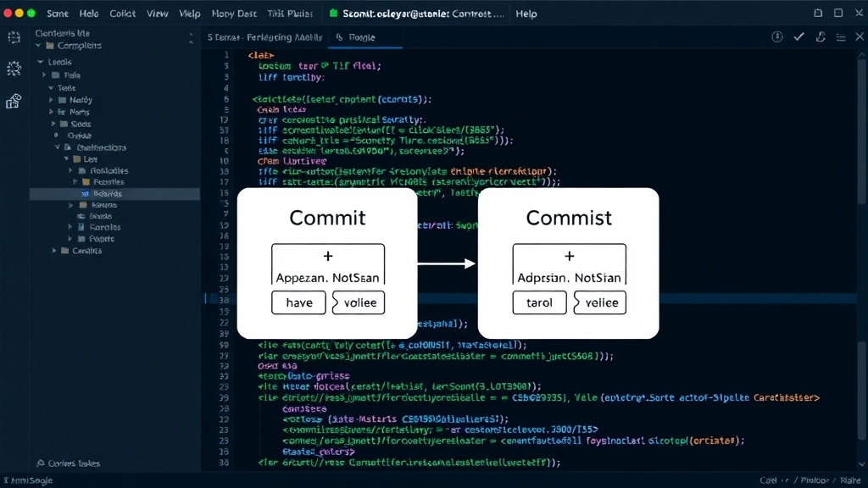Click the have button in Commit card
This screenshot has height=488, width=868.
pos(299,302)
